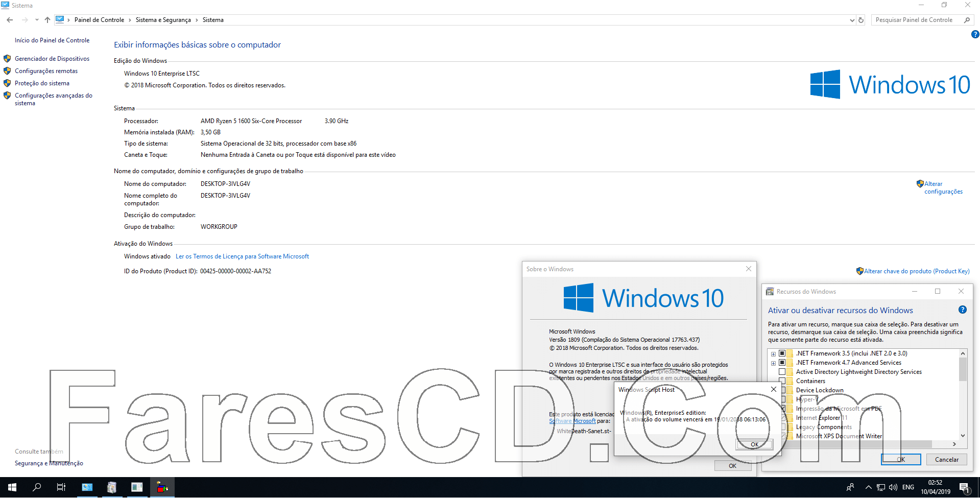Go back using the address bar arrow
Screen dimensions: 980x498
pyautogui.click(x=10, y=20)
